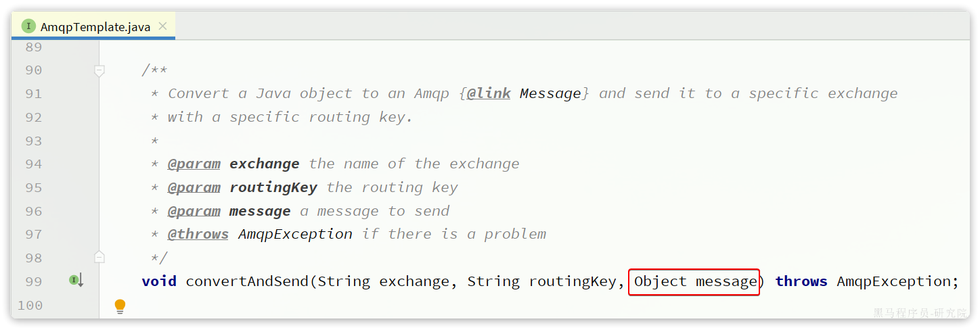Viewport: 980px width, 330px height.
Task: Collapse the Javadoc comment at line 90
Action: click(99, 70)
